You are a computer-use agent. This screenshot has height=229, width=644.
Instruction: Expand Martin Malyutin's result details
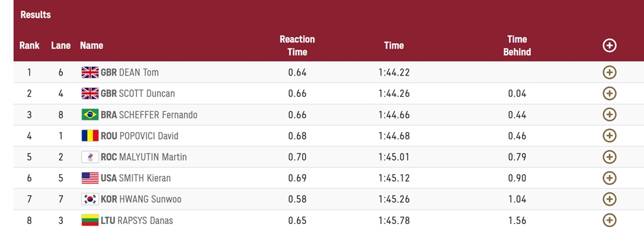(609, 157)
